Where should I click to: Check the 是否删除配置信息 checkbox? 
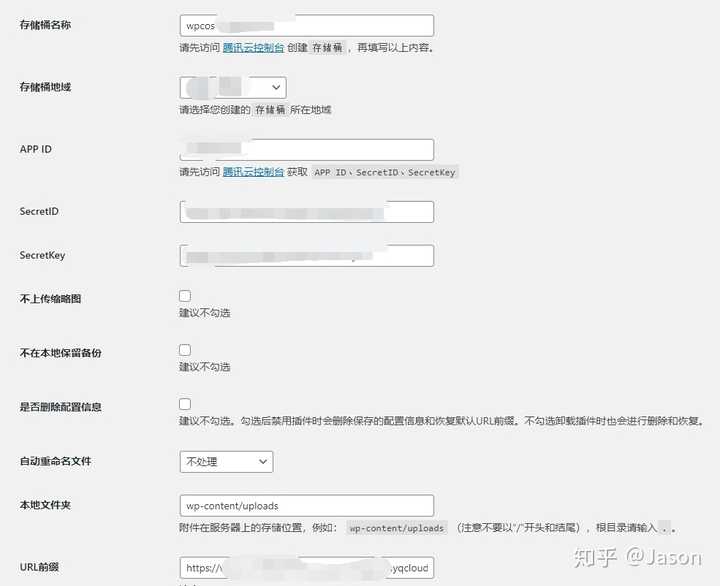(x=185, y=404)
